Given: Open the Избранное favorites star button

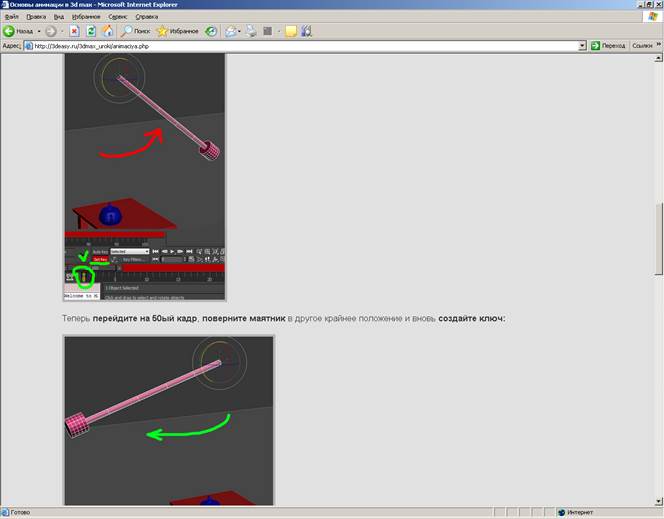Looking at the screenshot, I should [x=178, y=31].
